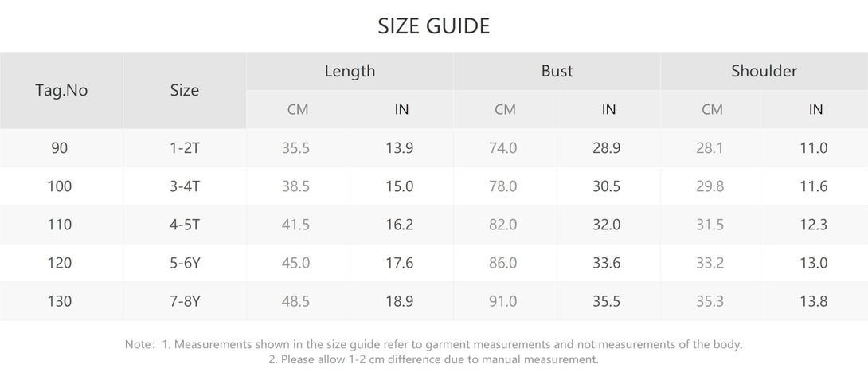Select shoulder value 11.6 inches
The image size is (868, 384).
(815, 186)
